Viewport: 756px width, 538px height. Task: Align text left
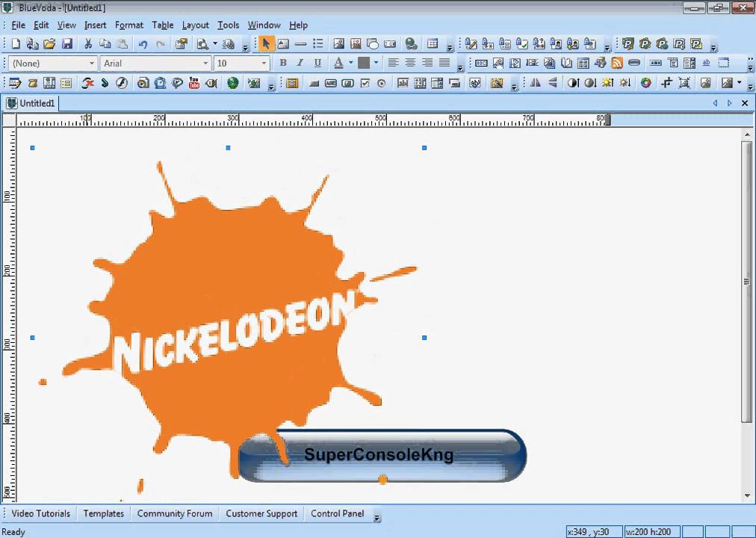(393, 64)
